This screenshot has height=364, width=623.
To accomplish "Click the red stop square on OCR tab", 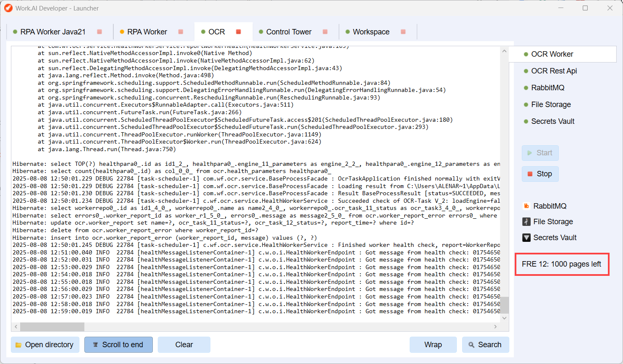I will pyautogui.click(x=238, y=32).
